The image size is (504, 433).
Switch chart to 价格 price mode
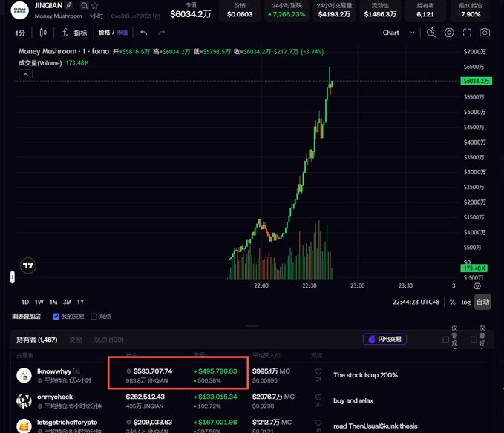click(104, 33)
